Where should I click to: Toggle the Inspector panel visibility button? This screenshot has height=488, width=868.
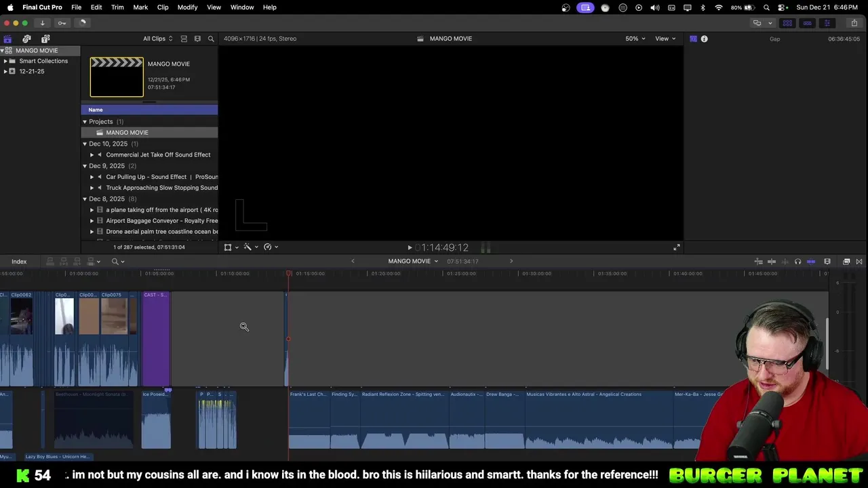tap(827, 23)
